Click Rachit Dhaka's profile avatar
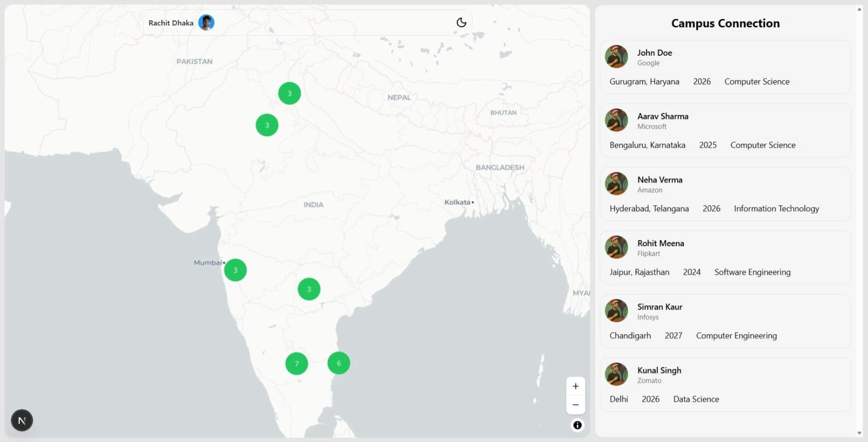 [206, 22]
